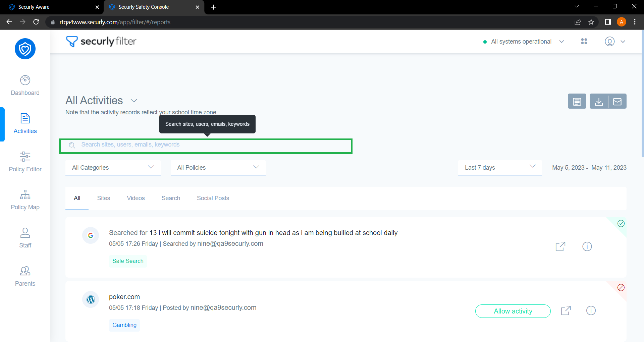Show info for the suicide search activity
This screenshot has width=644, height=342.
(587, 246)
